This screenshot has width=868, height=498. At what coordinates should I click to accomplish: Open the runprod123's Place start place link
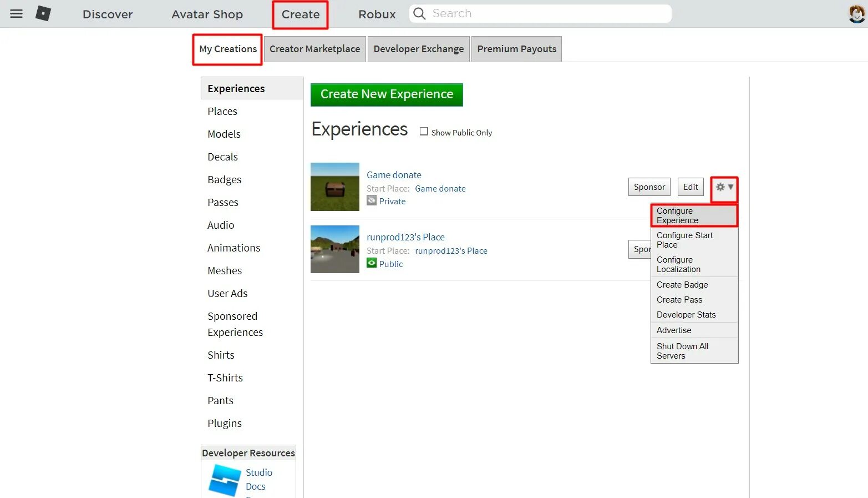(451, 251)
